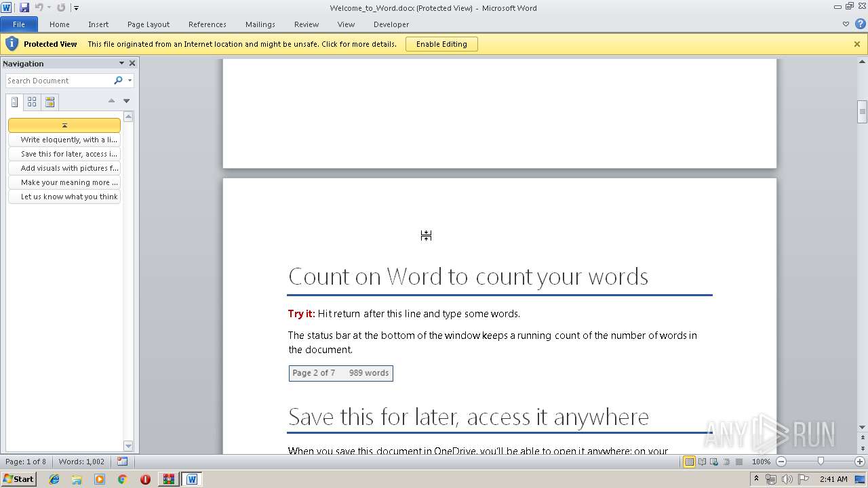Open the Undo history dropdown arrow
Screen dimensions: 868x488
point(49,8)
